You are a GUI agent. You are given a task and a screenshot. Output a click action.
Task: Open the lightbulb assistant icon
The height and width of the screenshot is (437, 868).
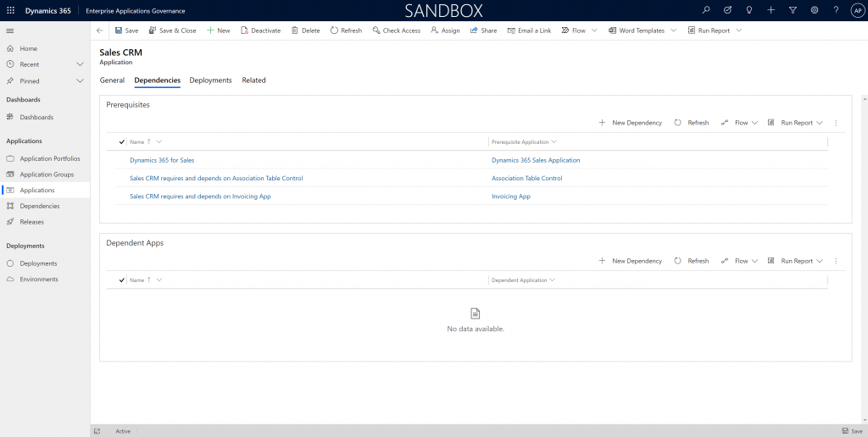pyautogui.click(x=749, y=10)
